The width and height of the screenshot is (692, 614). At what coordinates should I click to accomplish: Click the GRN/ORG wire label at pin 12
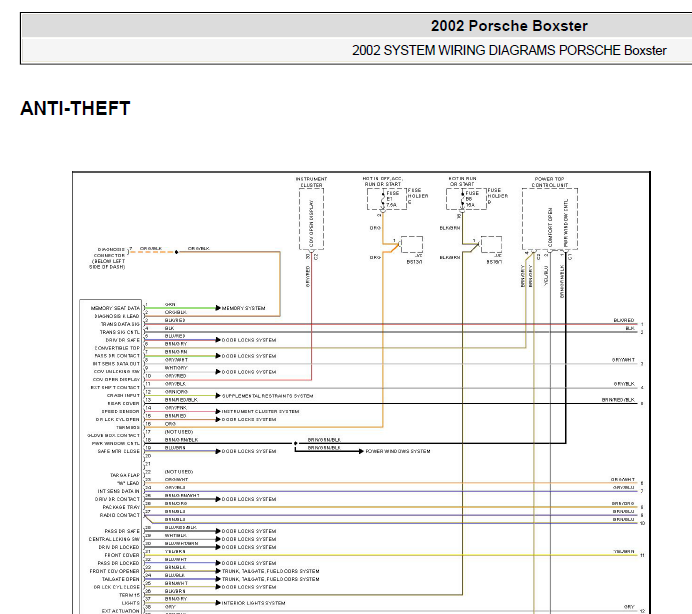[176, 392]
